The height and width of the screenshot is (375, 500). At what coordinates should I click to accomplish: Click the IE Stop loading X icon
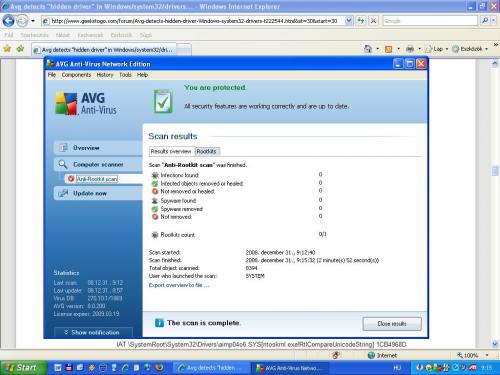click(x=374, y=21)
